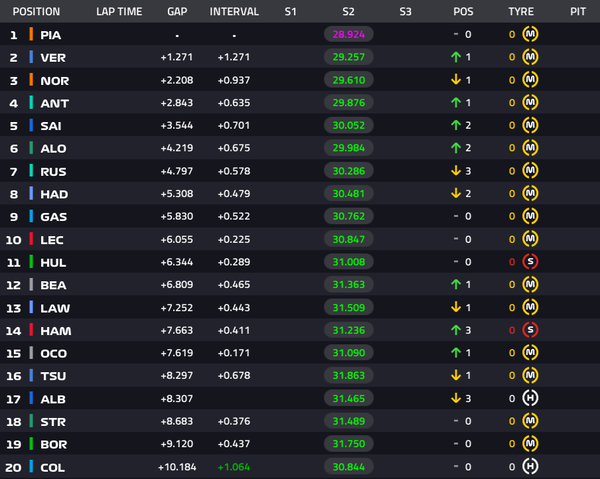Image resolution: width=600 pixels, height=479 pixels.
Task: Click the S1 column header
Action: pos(290,11)
